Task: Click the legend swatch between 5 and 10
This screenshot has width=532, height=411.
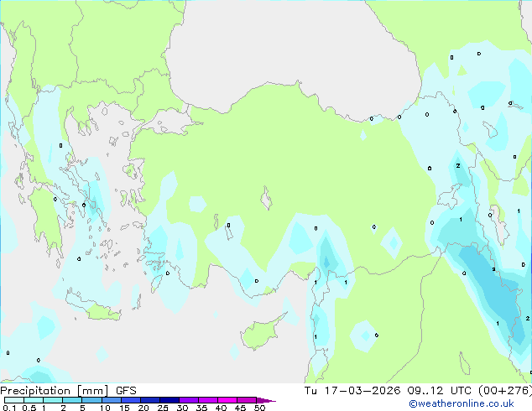Action: (91, 400)
